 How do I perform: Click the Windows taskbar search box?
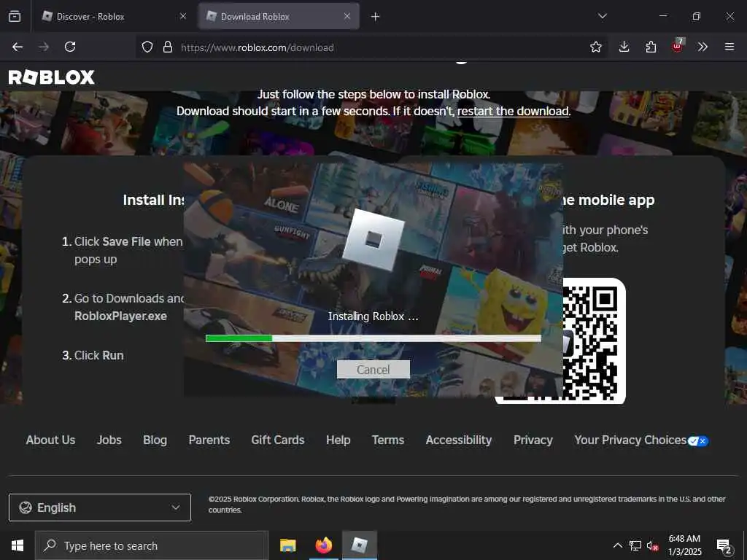(152, 545)
